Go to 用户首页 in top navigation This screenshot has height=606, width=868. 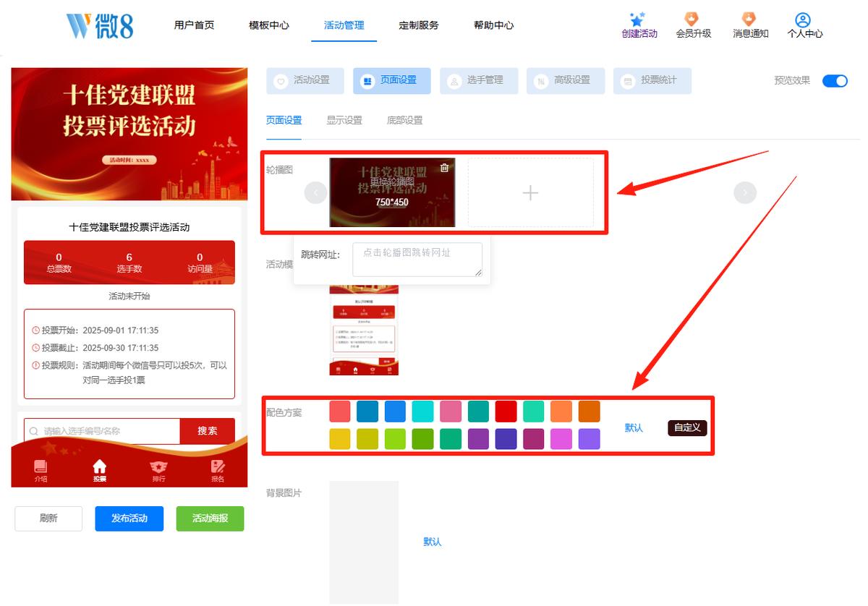(194, 25)
